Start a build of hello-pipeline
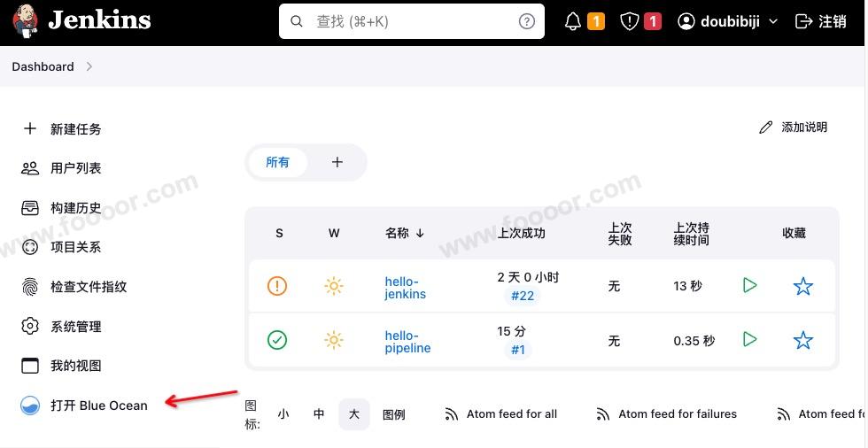This screenshot has width=868, height=448. coord(749,339)
